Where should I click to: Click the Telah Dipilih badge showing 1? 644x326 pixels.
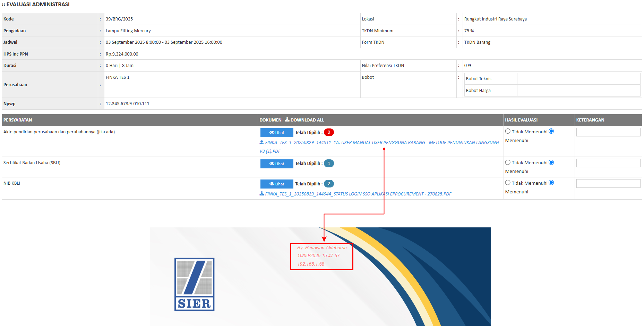tap(329, 163)
